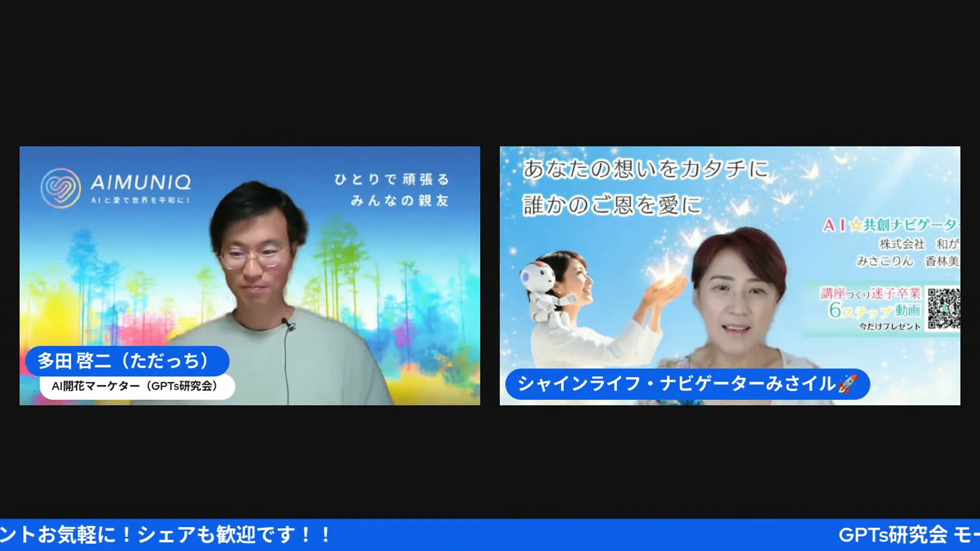
Task: Click the QR code in right video
Action: (943, 309)
